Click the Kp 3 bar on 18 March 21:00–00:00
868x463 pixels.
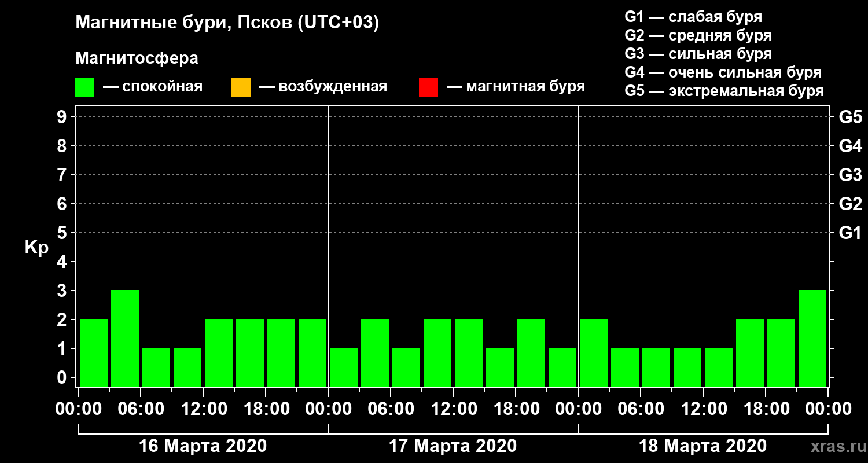click(812, 338)
